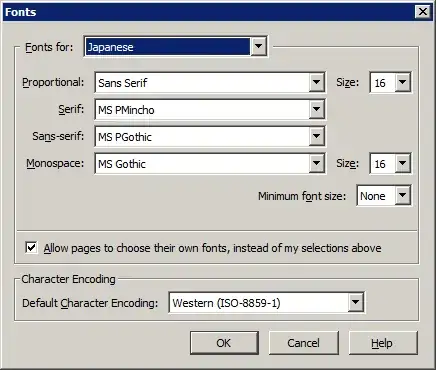Open the 'Fonts for' Japanese dropdown
The width and height of the screenshot is (436, 370).
pos(176,46)
